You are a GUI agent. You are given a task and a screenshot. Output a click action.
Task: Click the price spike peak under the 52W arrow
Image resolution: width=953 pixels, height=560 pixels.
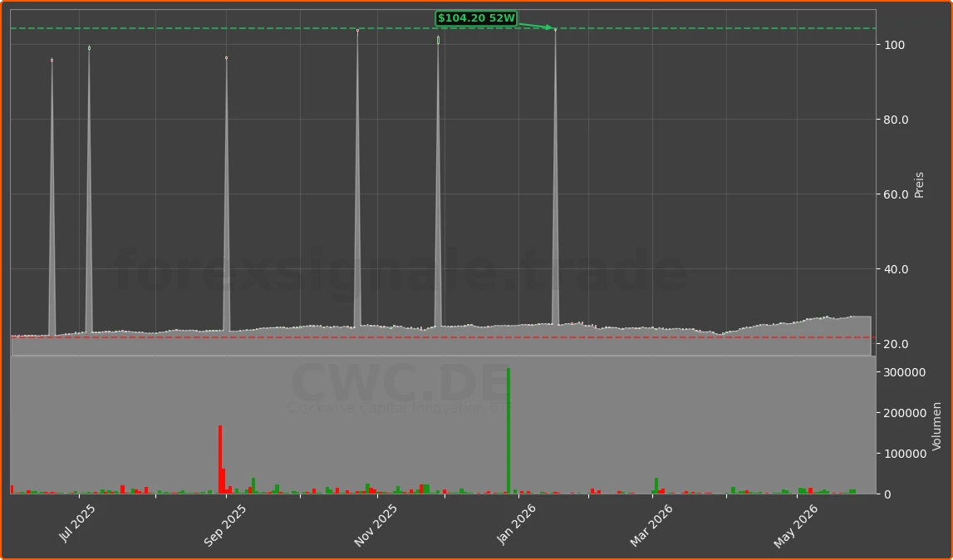coord(555,29)
